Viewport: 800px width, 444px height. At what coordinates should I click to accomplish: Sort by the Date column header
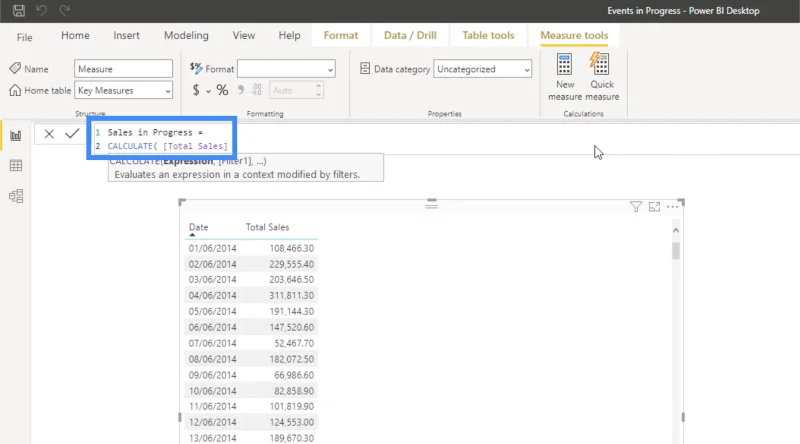click(x=198, y=227)
